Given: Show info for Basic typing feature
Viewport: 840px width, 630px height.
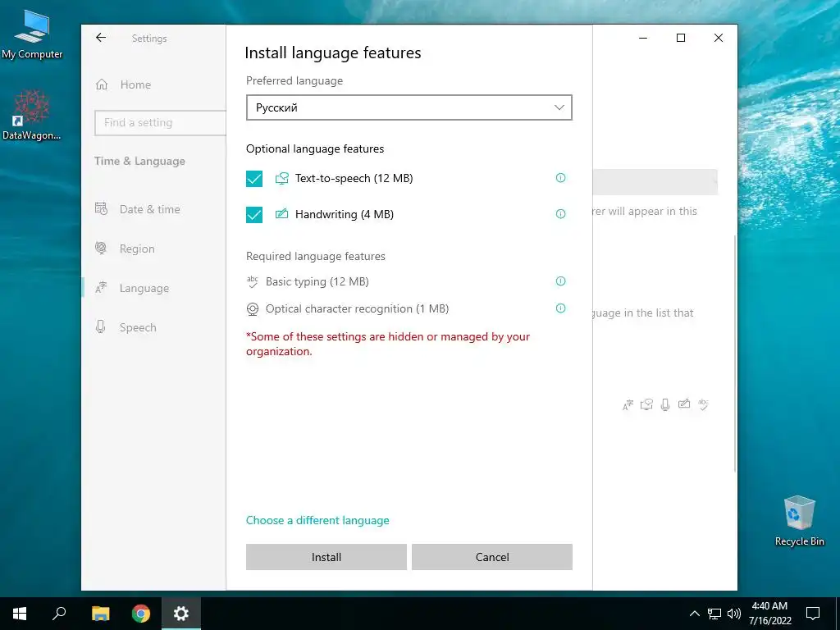Looking at the screenshot, I should (x=560, y=281).
